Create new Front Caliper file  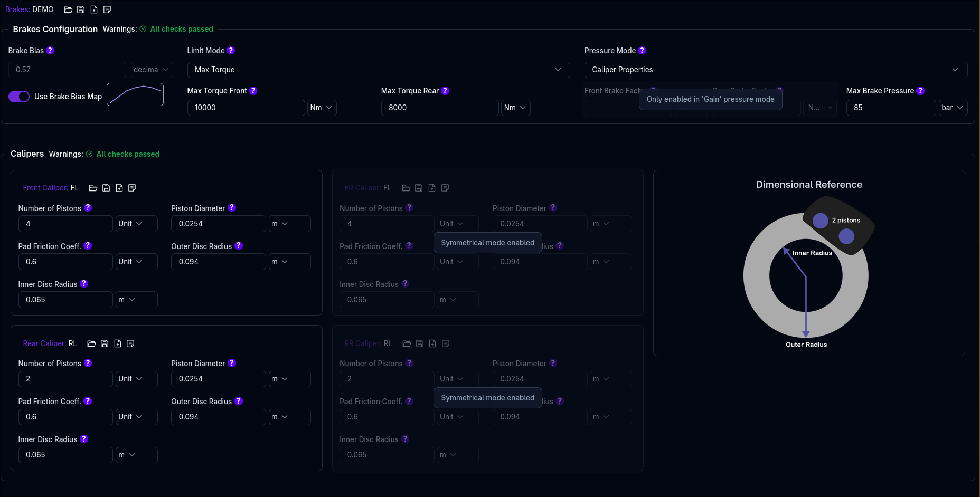tap(119, 188)
